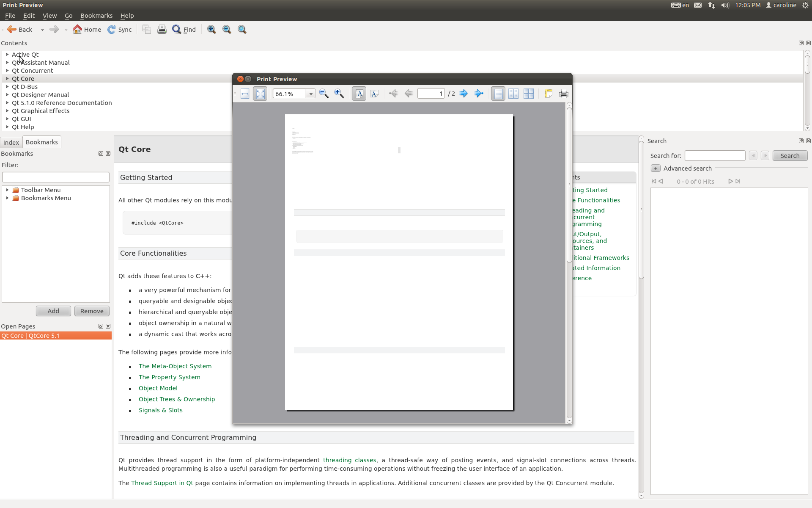The image size is (812, 508).
Task: Zoom in with Print Preview magnifier
Action: coord(339,94)
